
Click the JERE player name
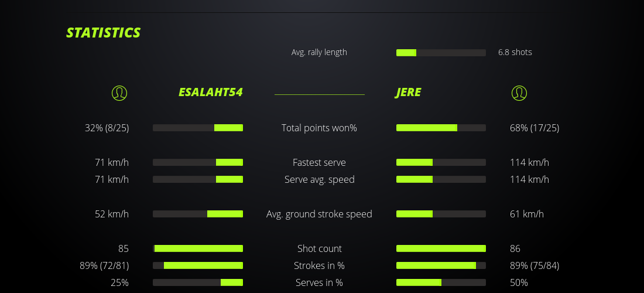[408, 92]
